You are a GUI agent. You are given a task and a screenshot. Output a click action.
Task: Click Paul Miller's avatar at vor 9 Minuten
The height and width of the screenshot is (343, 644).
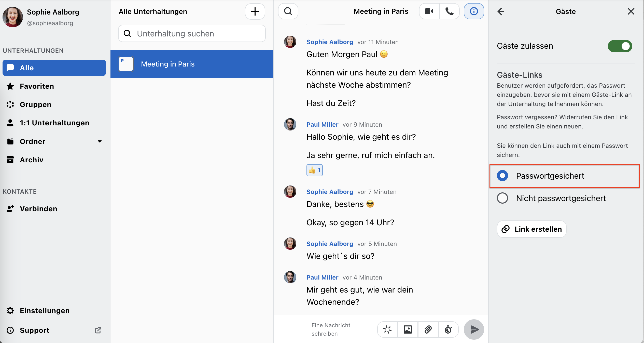tap(290, 124)
